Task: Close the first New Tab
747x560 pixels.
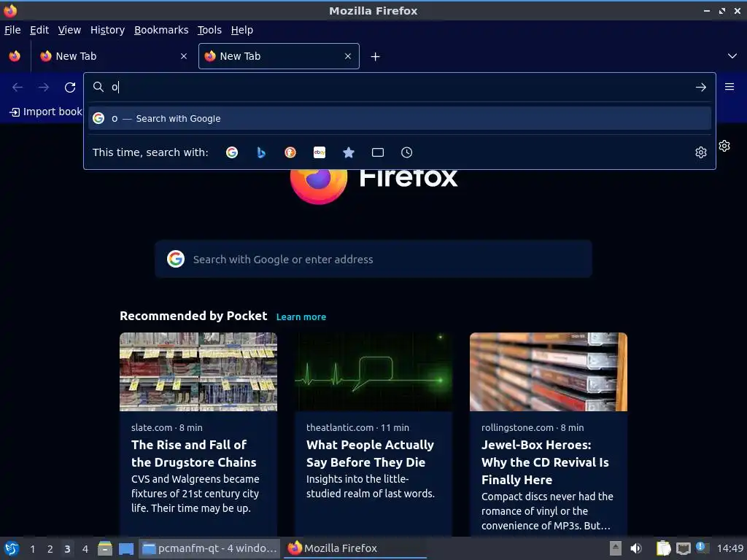Action: click(184, 56)
